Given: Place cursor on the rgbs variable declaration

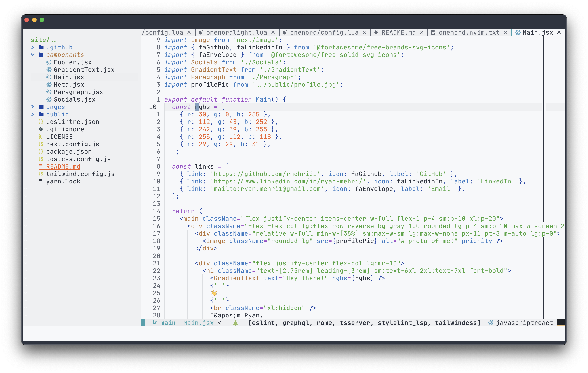Looking at the screenshot, I should click(x=202, y=107).
